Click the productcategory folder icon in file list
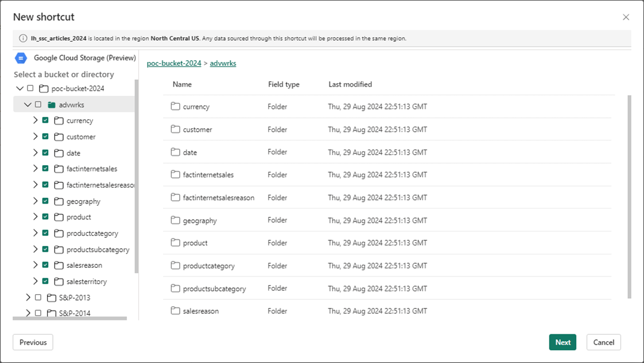644x363 pixels. click(176, 266)
